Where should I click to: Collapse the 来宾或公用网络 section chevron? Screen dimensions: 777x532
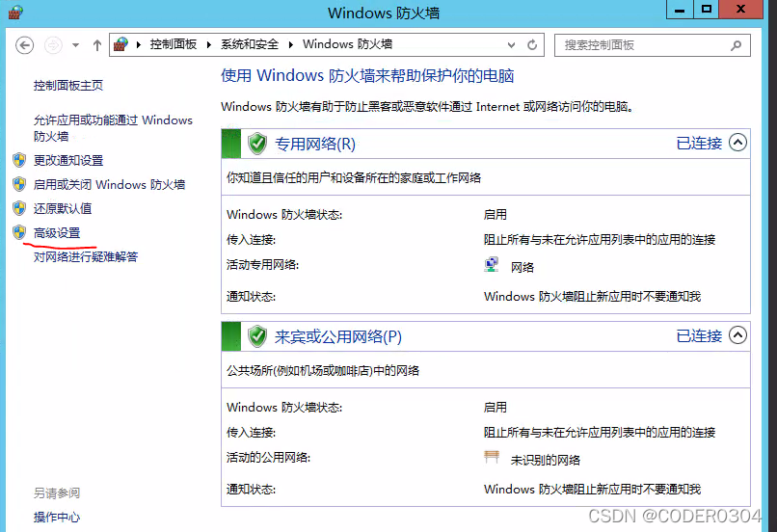coord(737,335)
